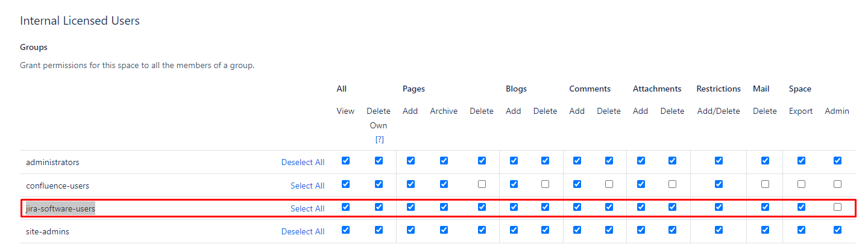The height and width of the screenshot is (250, 868).
Task: Uncheck Space Admin for administrators
Action: (837, 161)
